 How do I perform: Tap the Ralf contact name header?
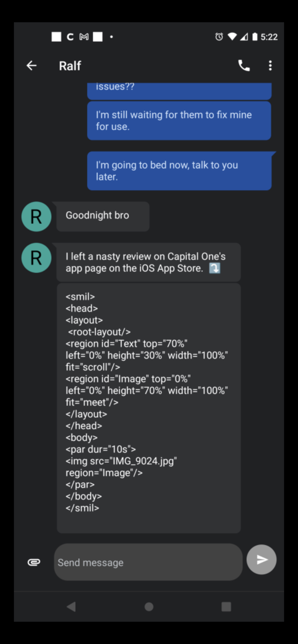point(70,66)
